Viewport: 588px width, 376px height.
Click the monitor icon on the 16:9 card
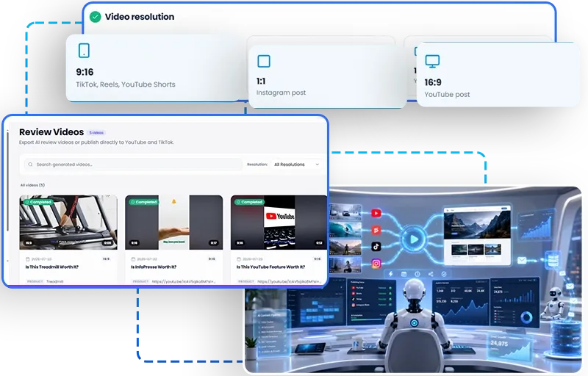(432, 62)
